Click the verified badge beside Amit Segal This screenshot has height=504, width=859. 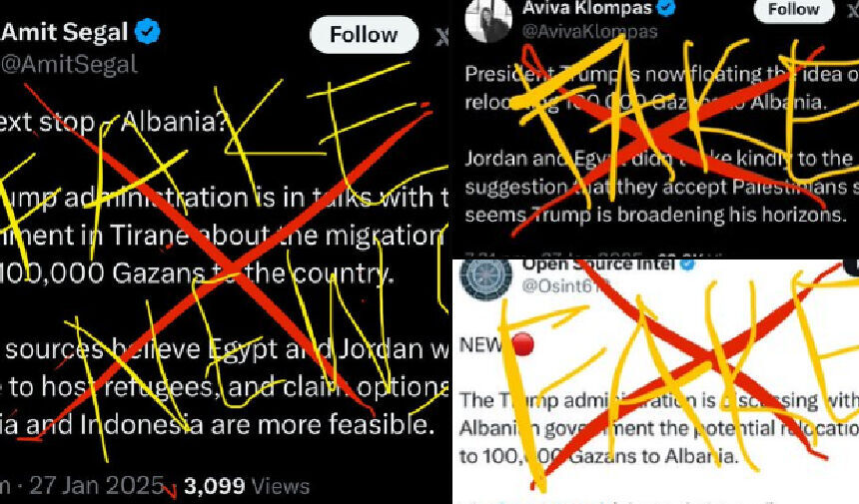pyautogui.click(x=148, y=31)
